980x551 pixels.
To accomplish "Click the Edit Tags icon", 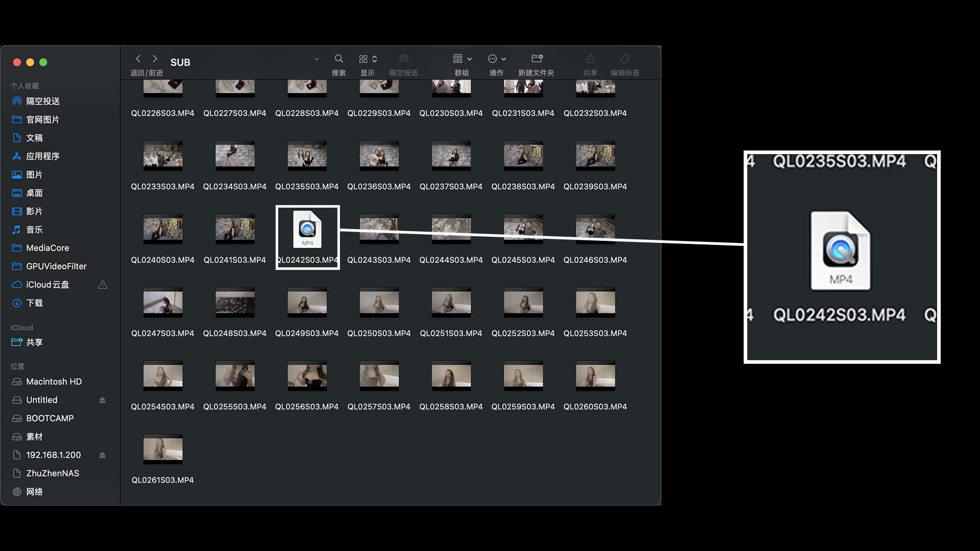I will click(625, 59).
